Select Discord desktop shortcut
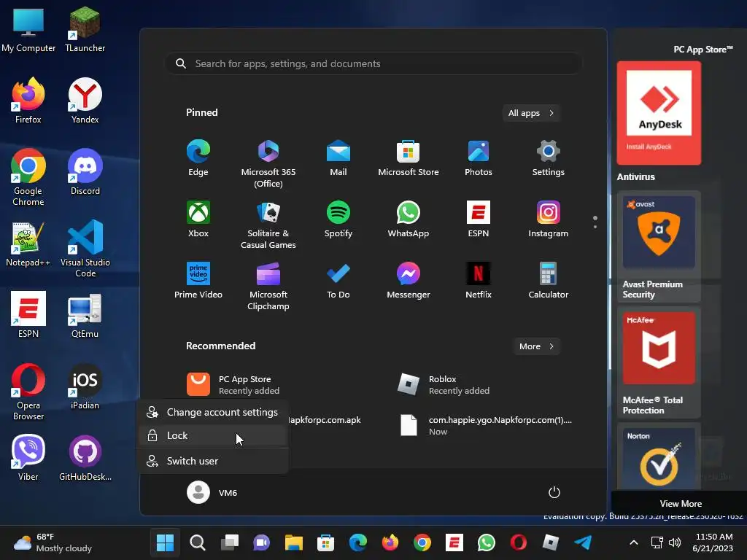Viewport: 747px width, 560px height. [85, 172]
